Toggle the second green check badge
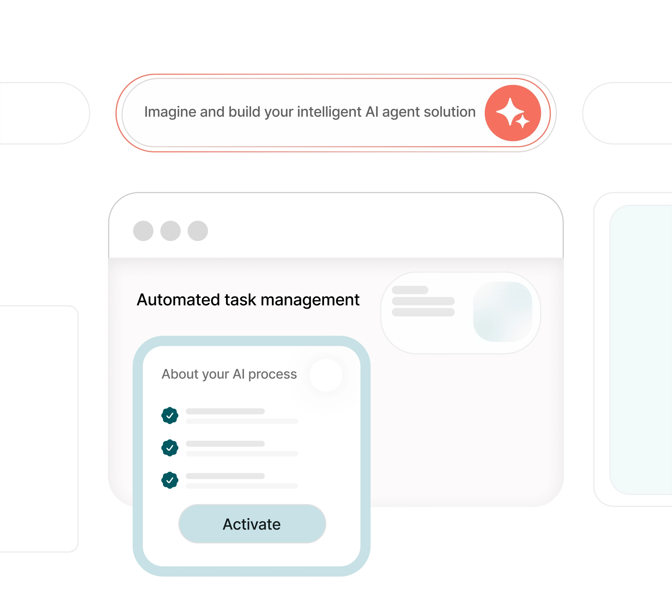672x616 pixels. (170, 448)
